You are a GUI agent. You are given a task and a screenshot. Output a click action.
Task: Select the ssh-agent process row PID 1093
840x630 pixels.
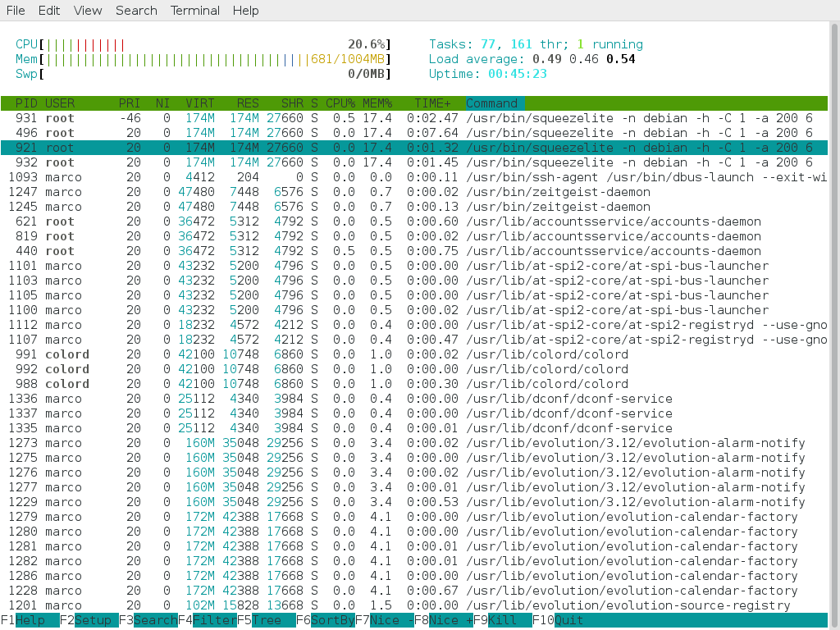pos(414,177)
